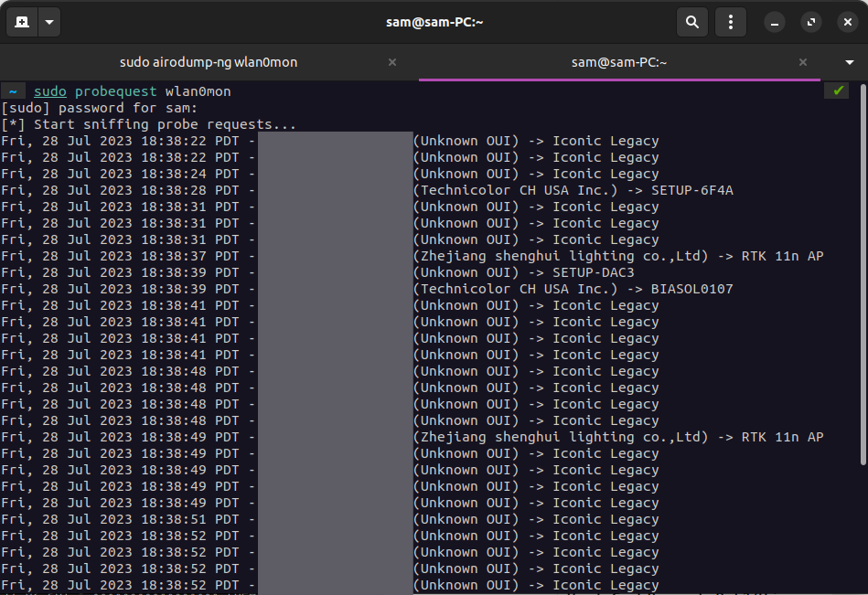Click the 18:38:51 timestamp row

pyautogui.click(x=330, y=519)
